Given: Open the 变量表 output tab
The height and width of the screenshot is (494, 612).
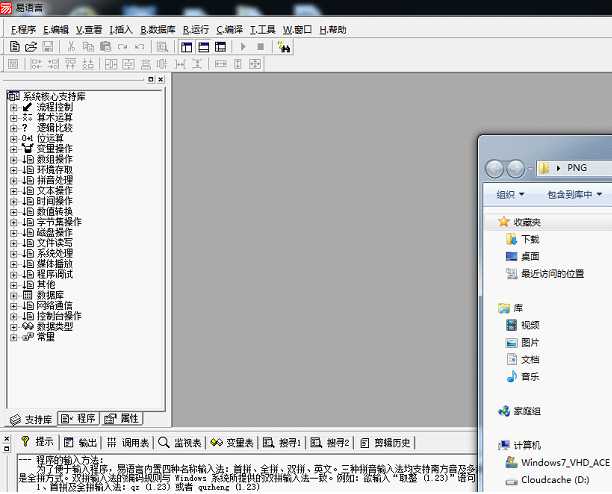Looking at the screenshot, I should pyautogui.click(x=232, y=442).
